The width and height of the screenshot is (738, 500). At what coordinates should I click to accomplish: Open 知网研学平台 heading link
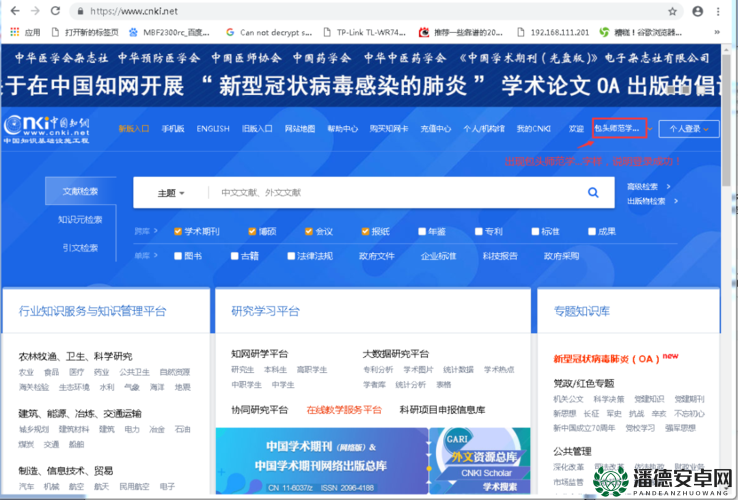[259, 354]
